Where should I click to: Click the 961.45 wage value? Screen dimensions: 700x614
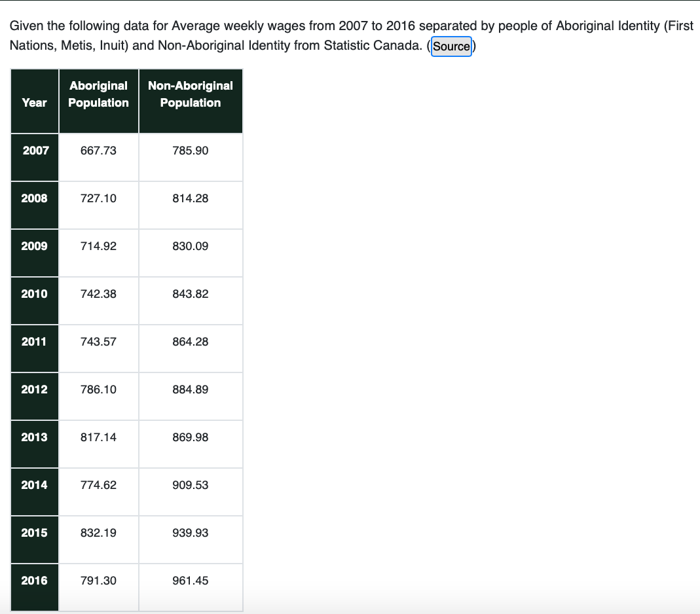[x=191, y=580]
